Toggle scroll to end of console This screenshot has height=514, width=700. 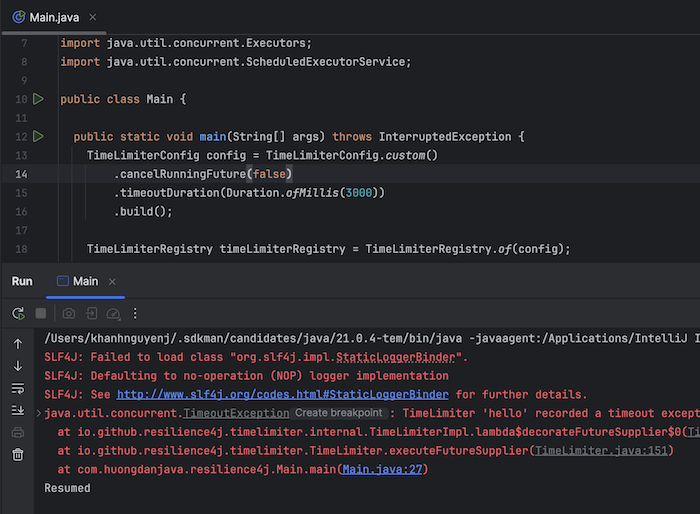tap(18, 410)
